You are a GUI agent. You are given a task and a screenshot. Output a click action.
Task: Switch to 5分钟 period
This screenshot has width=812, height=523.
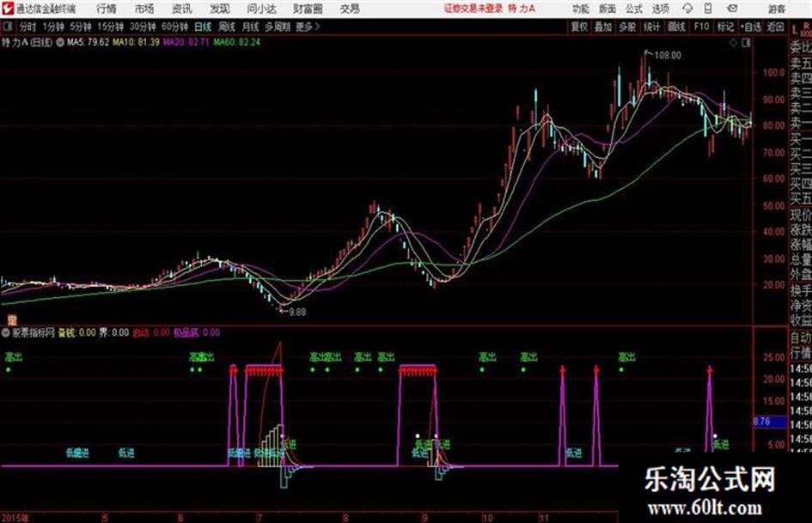click(81, 27)
